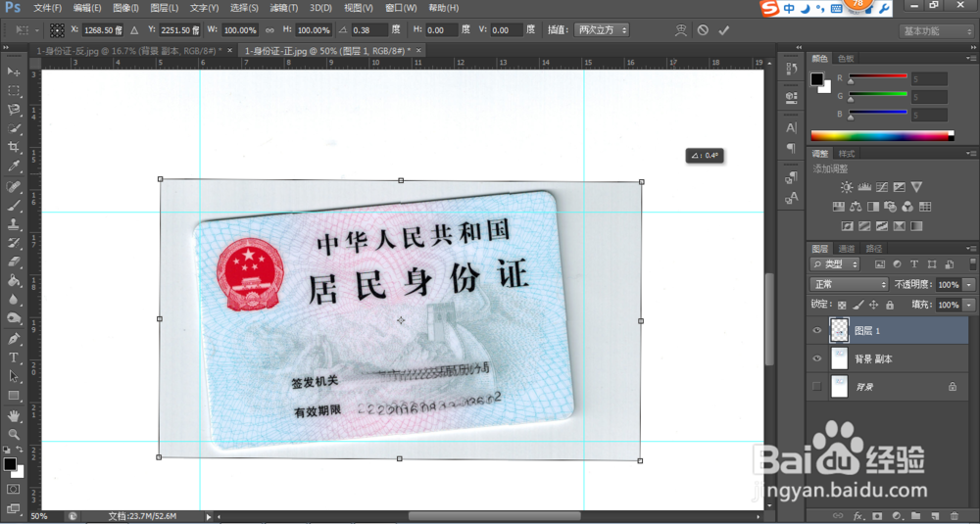Open the 文件(F) menu

pos(47,8)
